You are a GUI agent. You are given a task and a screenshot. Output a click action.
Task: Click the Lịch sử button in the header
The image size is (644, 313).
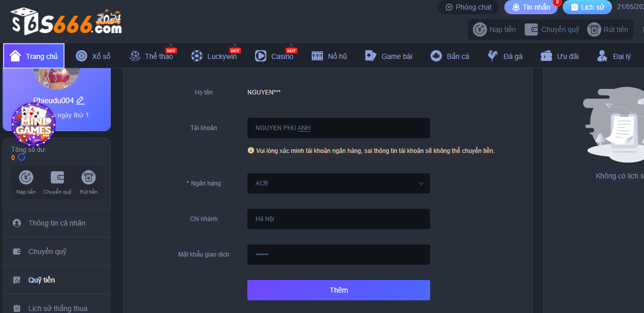[x=587, y=7]
